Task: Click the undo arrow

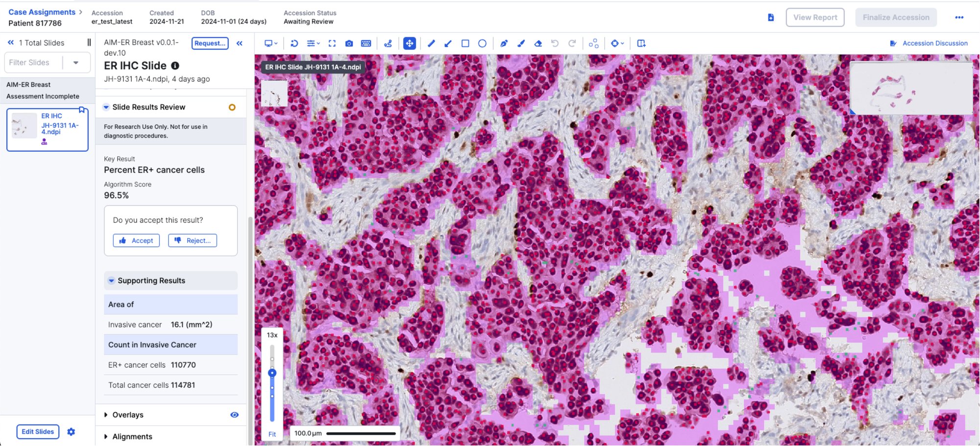Action: pyautogui.click(x=555, y=44)
